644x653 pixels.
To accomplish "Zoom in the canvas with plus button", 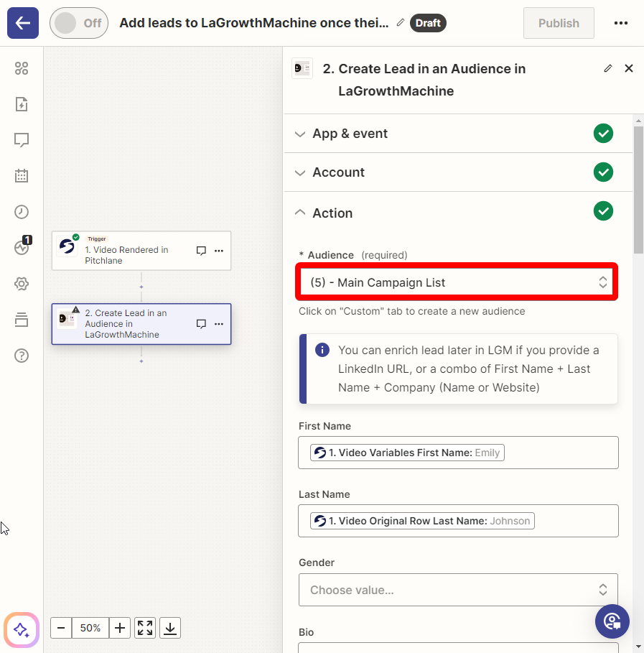I will coord(120,628).
